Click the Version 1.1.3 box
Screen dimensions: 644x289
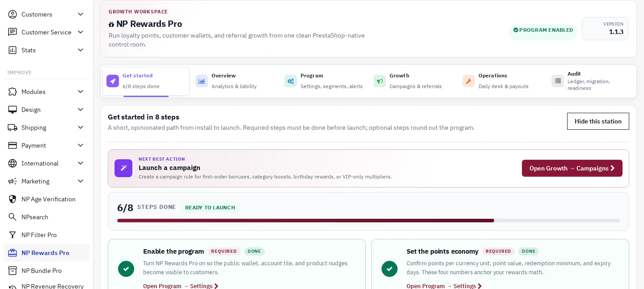click(605, 29)
